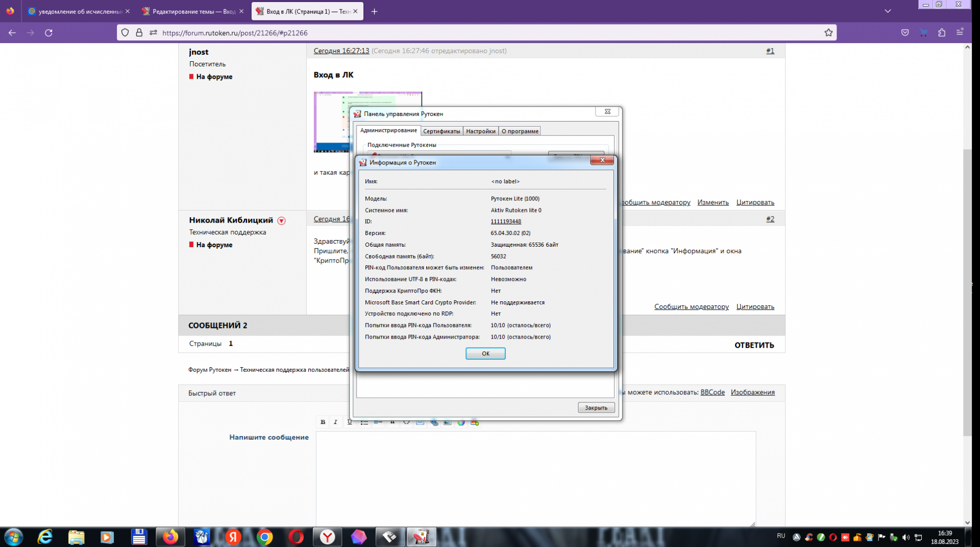980x547 pixels.
Task: List all tabs chevron in the tab bar
Action: pos(888,11)
